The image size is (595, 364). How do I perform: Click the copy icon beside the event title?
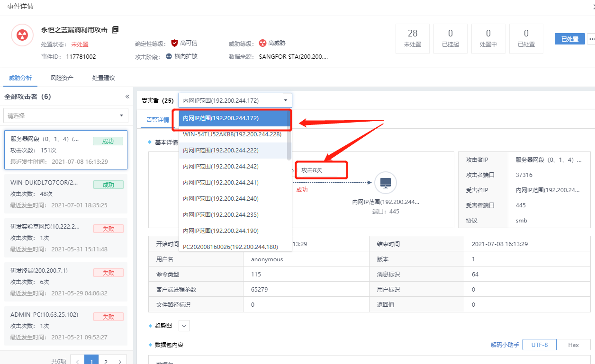tap(115, 30)
